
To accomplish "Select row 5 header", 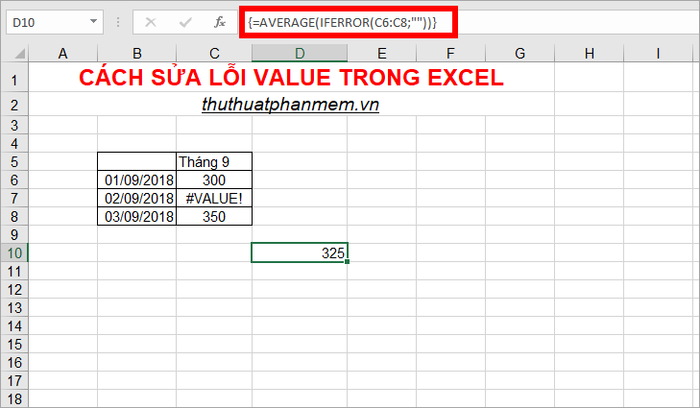I will coord(14,162).
